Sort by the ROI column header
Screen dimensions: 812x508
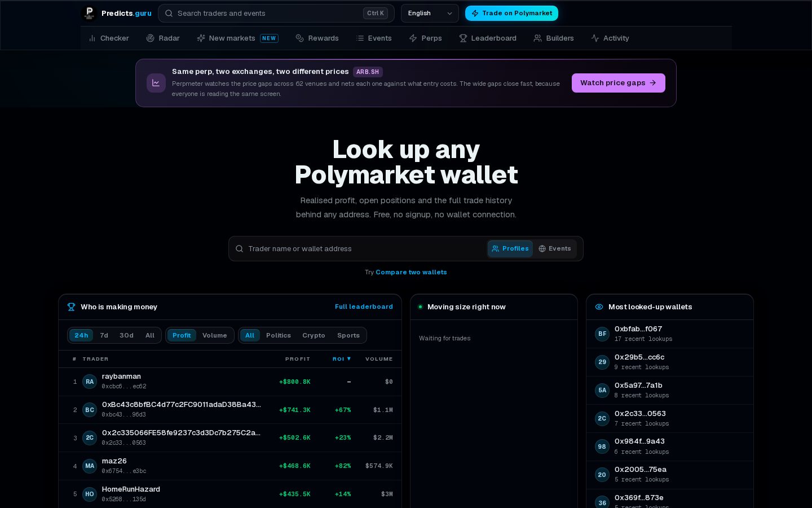pos(342,359)
